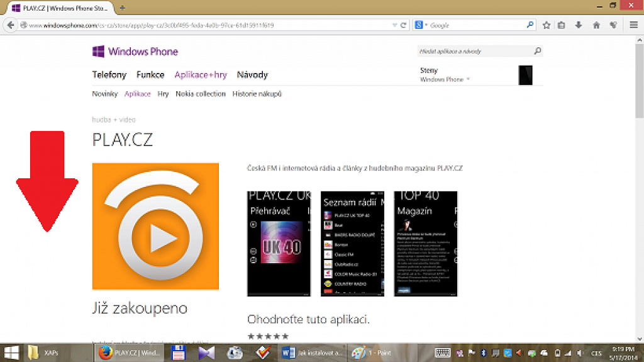This screenshot has width=644, height=362.
Task: Open Nokia collection
Action: point(201,94)
